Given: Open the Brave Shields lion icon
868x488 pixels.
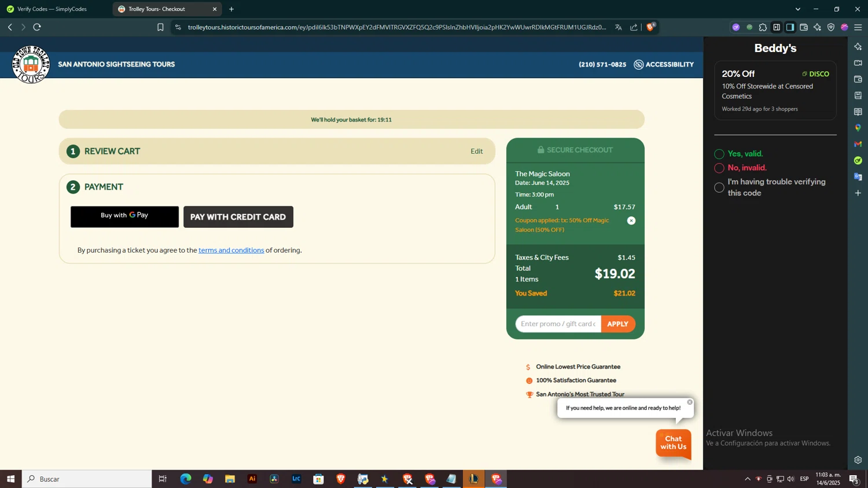Looking at the screenshot, I should (x=650, y=27).
